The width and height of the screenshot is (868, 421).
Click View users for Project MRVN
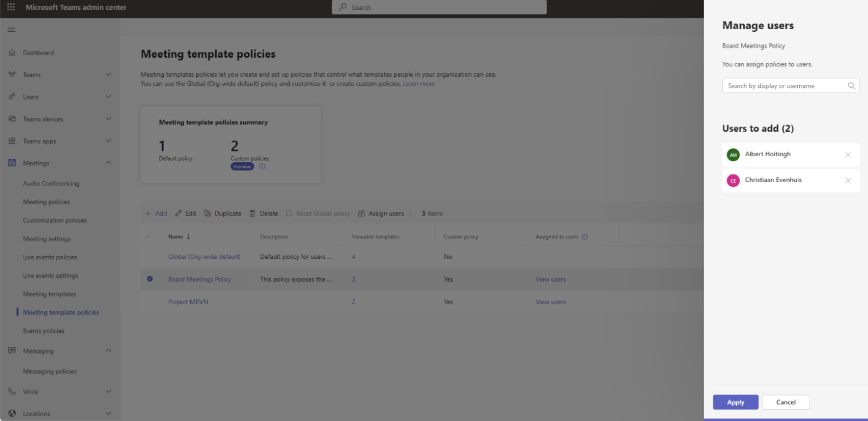tap(551, 302)
